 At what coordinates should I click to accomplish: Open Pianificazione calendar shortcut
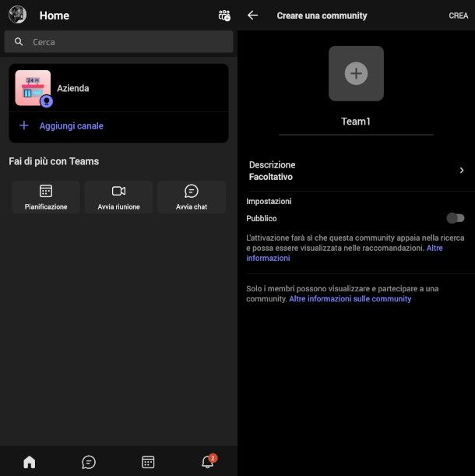(x=46, y=197)
